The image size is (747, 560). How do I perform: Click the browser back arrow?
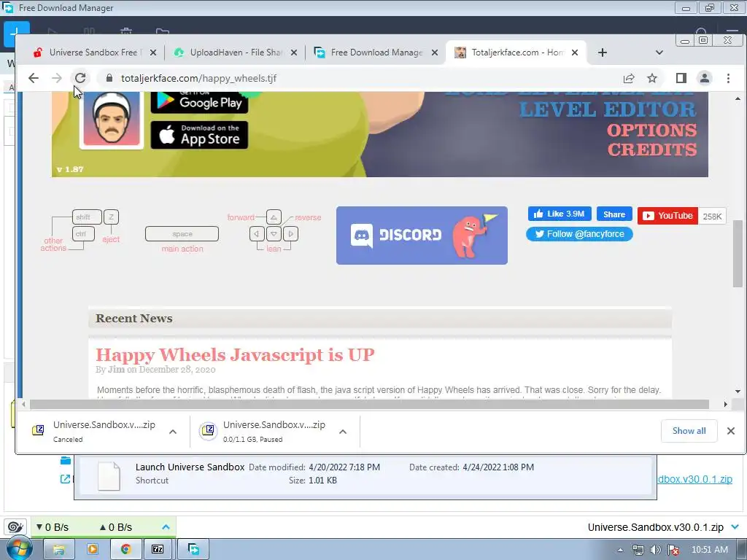(x=33, y=78)
